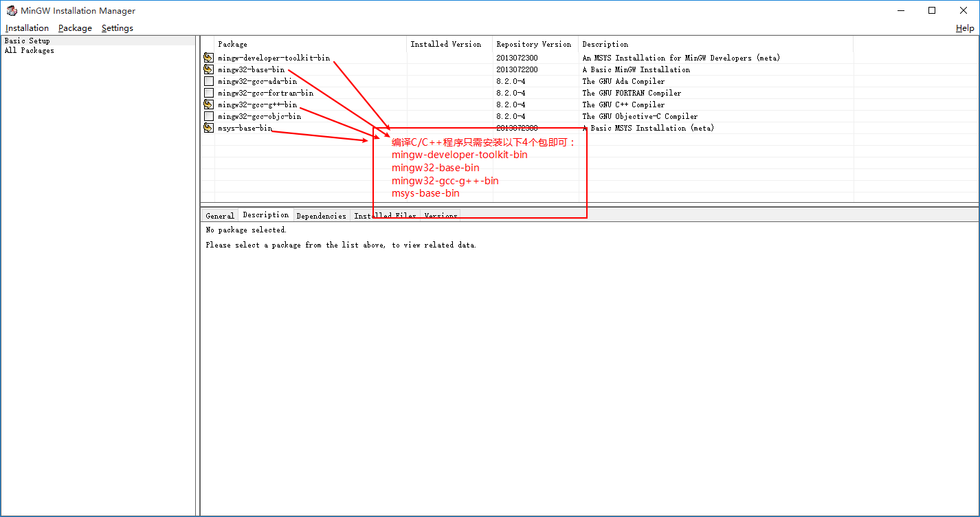Open the Package menu
This screenshot has width=980, height=517.
click(74, 27)
